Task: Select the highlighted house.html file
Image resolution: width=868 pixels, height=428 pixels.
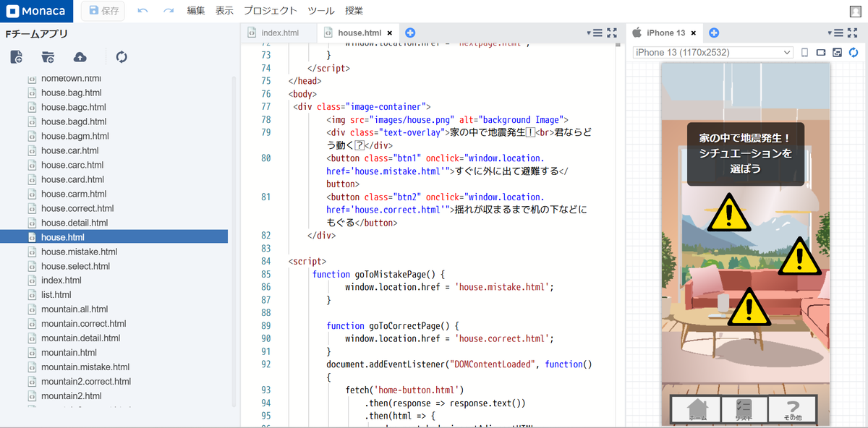Action: click(114, 237)
